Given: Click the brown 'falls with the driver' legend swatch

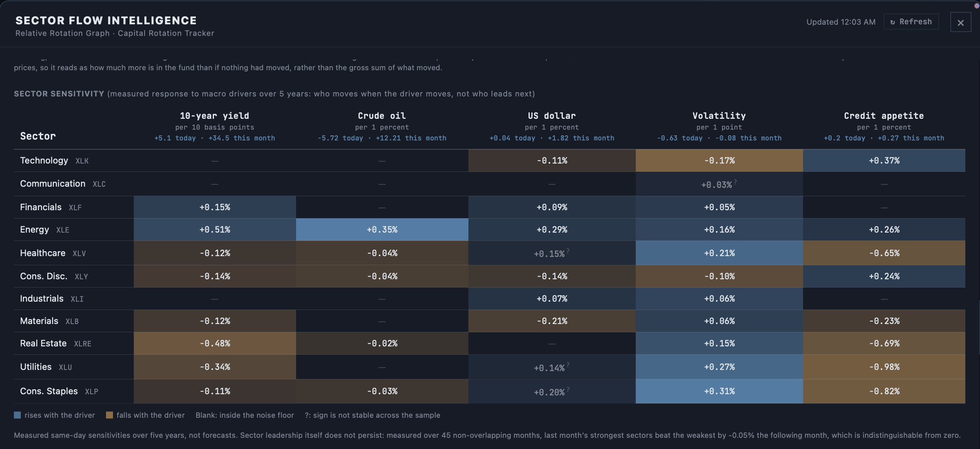Looking at the screenshot, I should (109, 415).
